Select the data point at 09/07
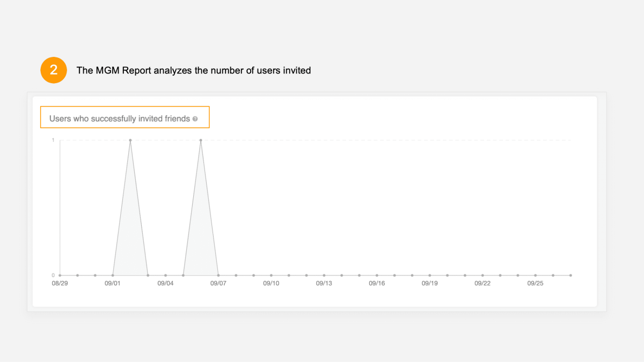644x362 pixels. coord(218,275)
